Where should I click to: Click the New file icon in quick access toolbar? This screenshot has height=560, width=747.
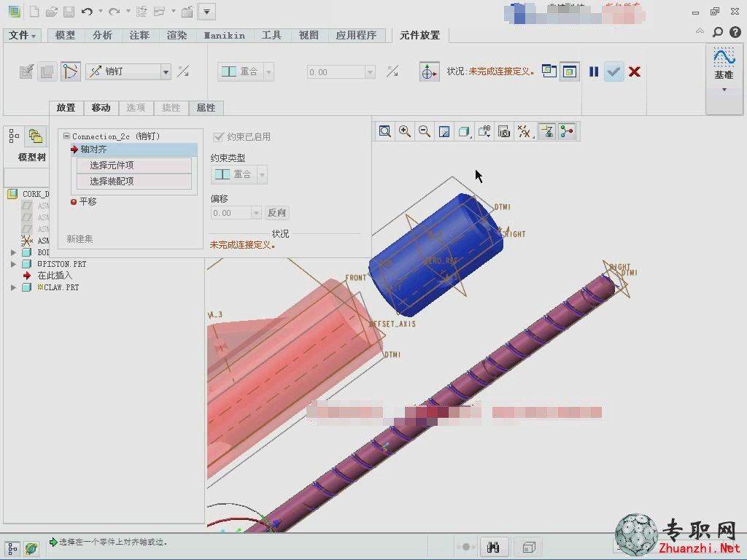tap(34, 12)
